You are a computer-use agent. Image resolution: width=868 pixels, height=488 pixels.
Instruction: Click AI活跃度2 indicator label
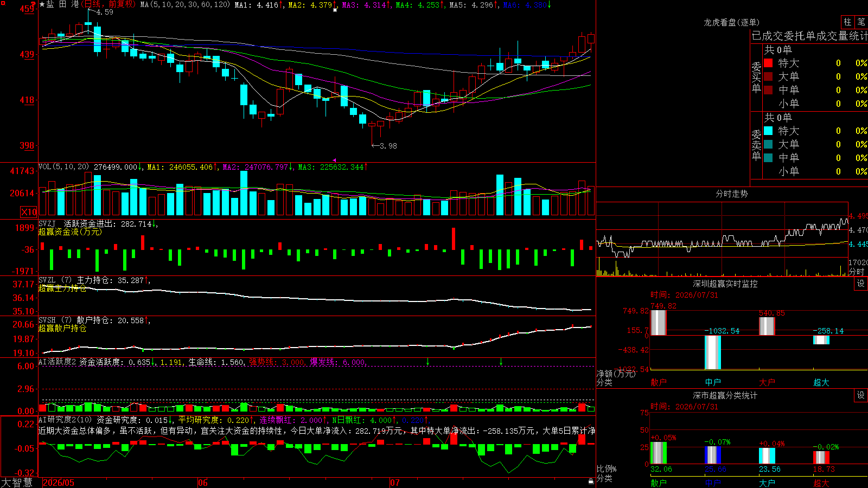[x=58, y=362]
